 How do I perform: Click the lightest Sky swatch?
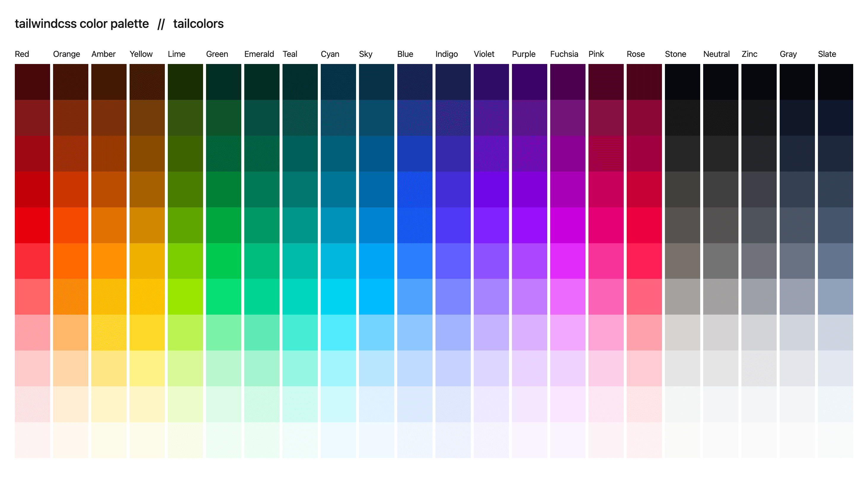coord(377,440)
